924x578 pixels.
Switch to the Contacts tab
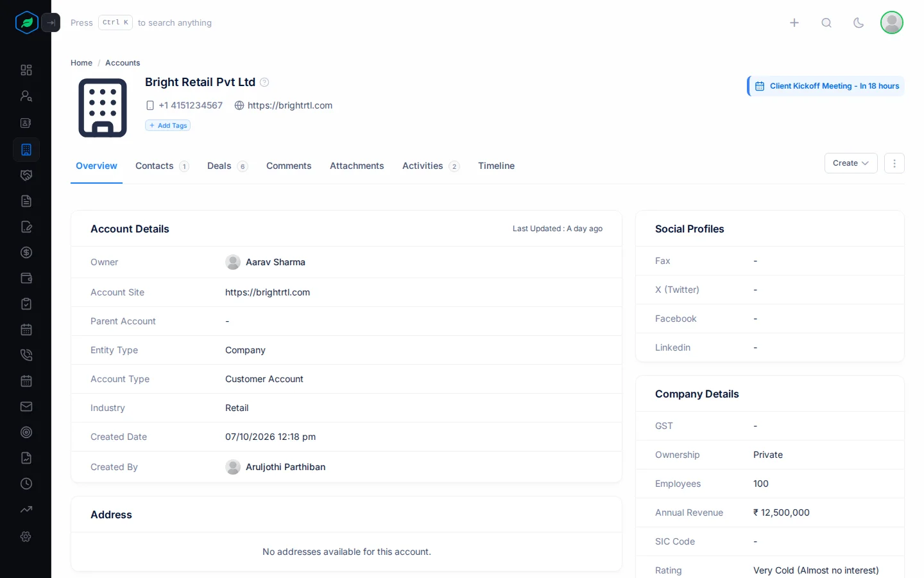162,166
